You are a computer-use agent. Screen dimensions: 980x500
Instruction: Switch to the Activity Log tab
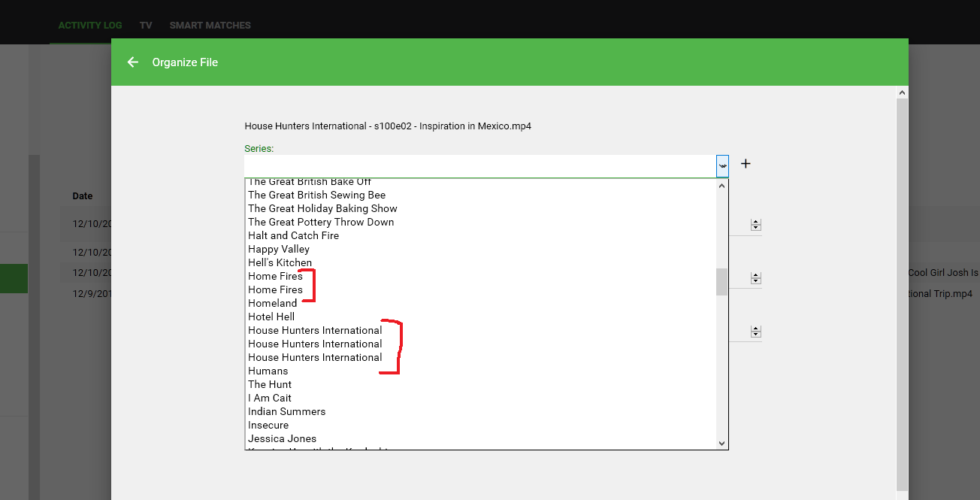[90, 26]
